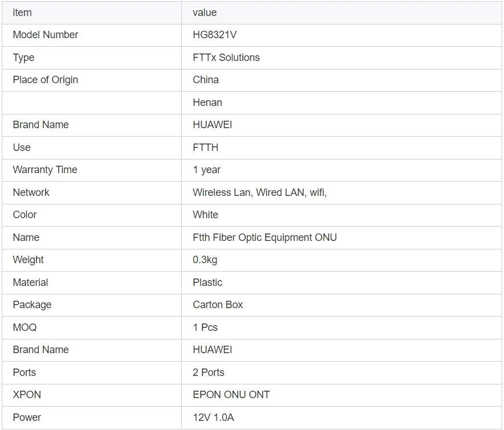Screen dimensions: 504x430
Task: Click 'Wireless Lan, Wired LAN, wifi,' text
Action: [259, 193]
